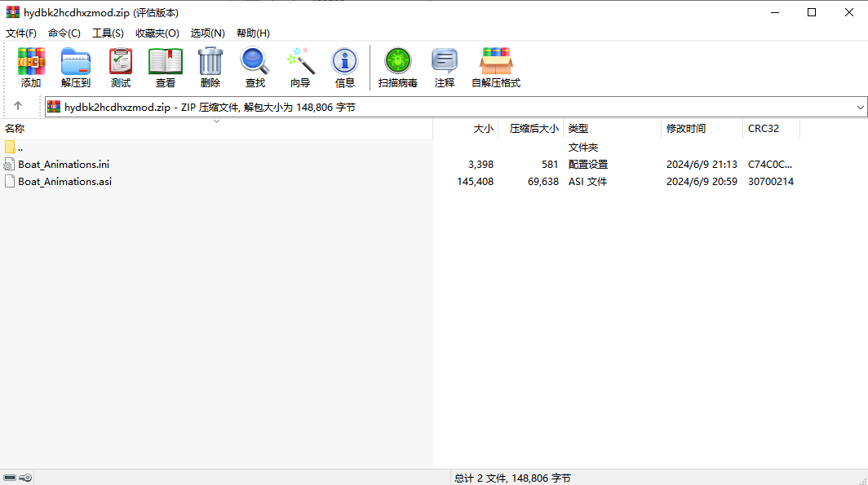Click status bar total 总计 2 文件

(x=512, y=478)
